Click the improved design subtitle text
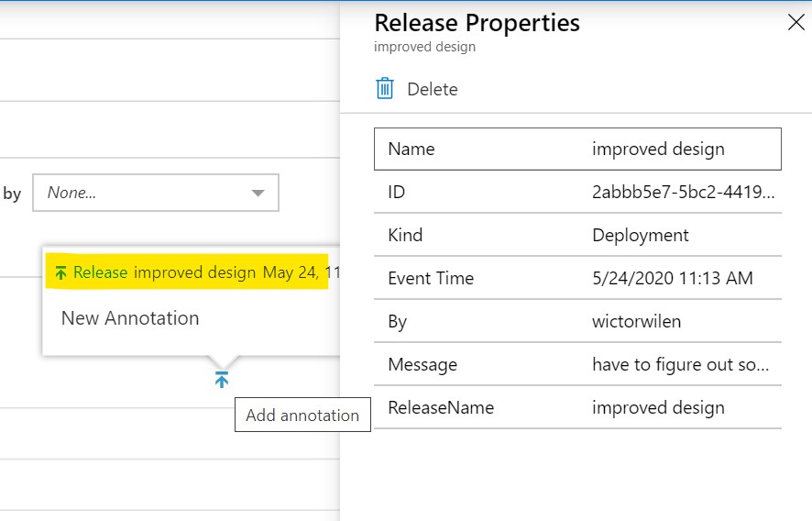Viewport: 812px width, 521px height. tap(424, 47)
